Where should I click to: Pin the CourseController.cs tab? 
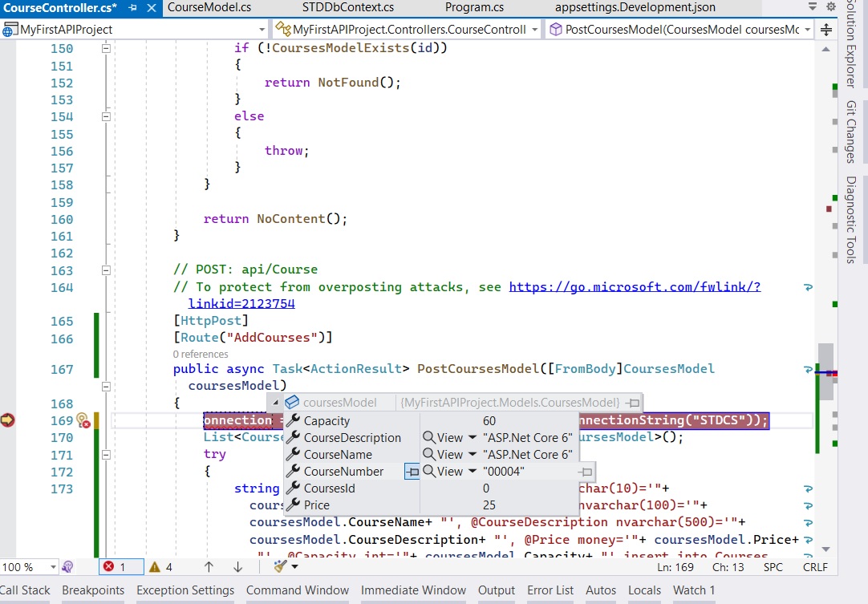click(x=133, y=8)
